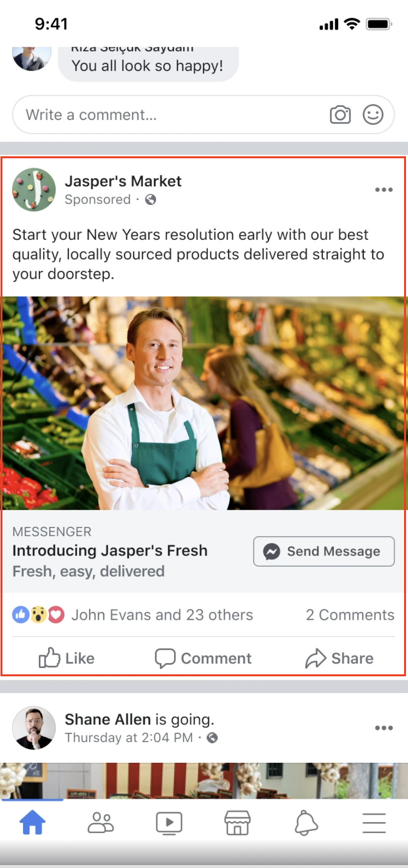Open the Marketplace tab icon
The width and height of the screenshot is (408, 868).
click(237, 823)
